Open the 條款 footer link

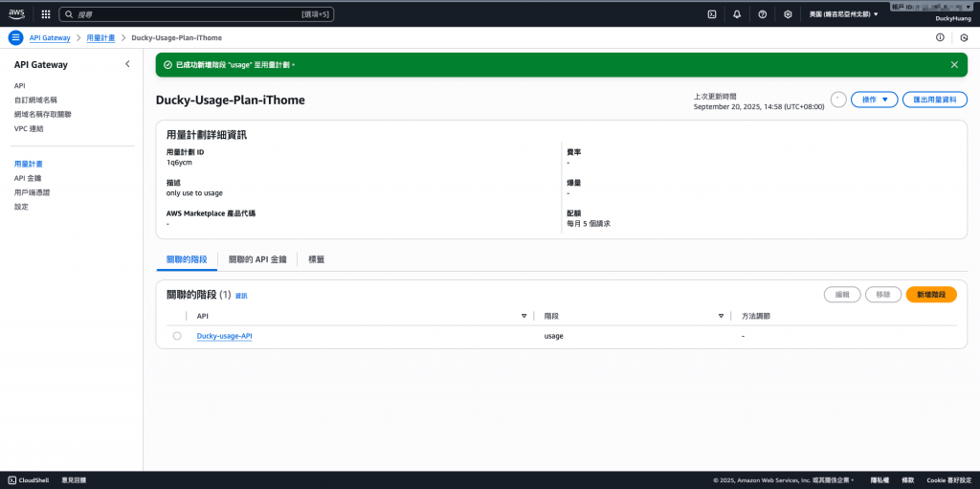[x=906, y=480]
